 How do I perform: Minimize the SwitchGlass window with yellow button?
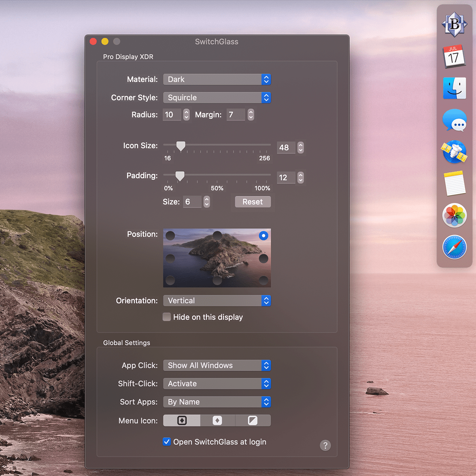coord(105,41)
